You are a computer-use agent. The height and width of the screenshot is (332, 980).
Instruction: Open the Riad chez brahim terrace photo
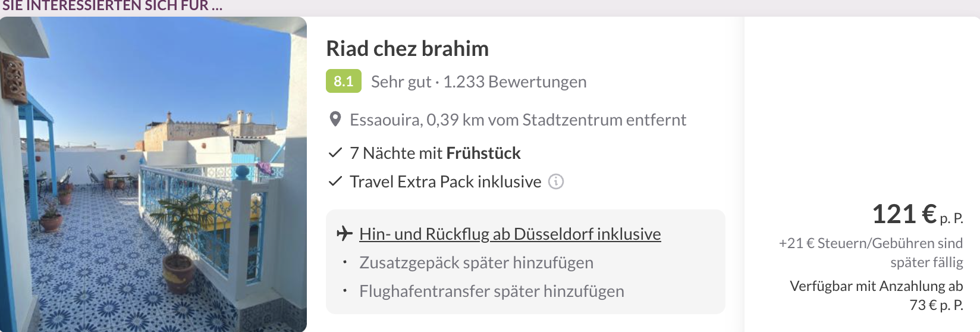pos(153,174)
